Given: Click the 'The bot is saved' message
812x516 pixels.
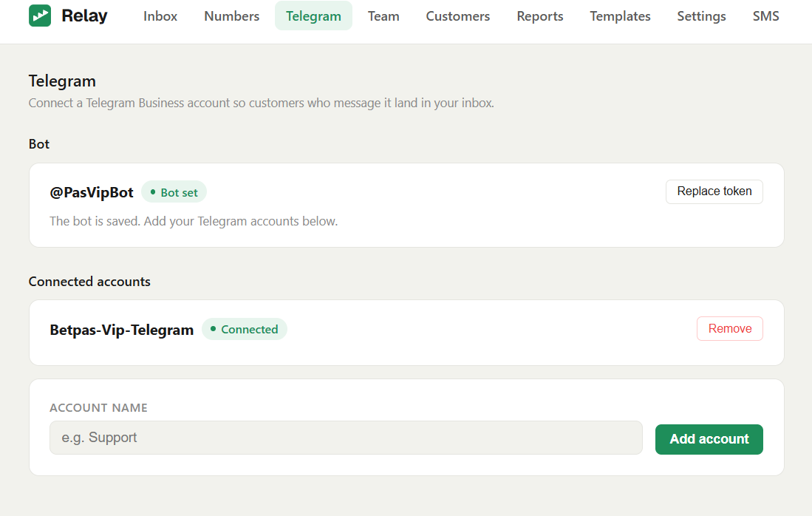Looking at the screenshot, I should [194, 221].
